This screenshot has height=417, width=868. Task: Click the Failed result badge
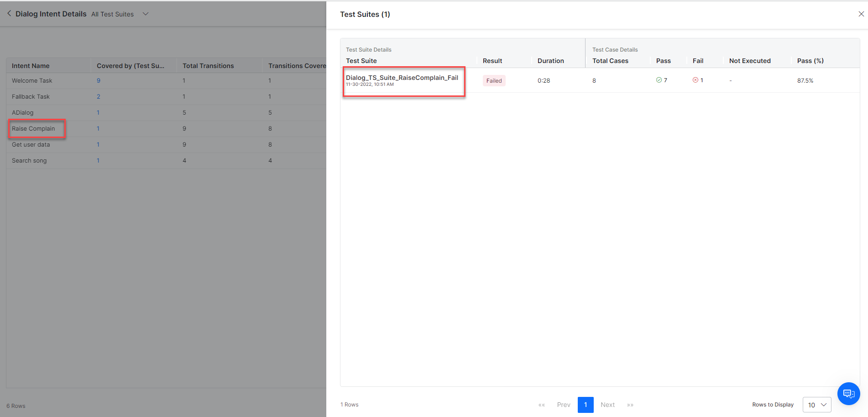coord(494,81)
